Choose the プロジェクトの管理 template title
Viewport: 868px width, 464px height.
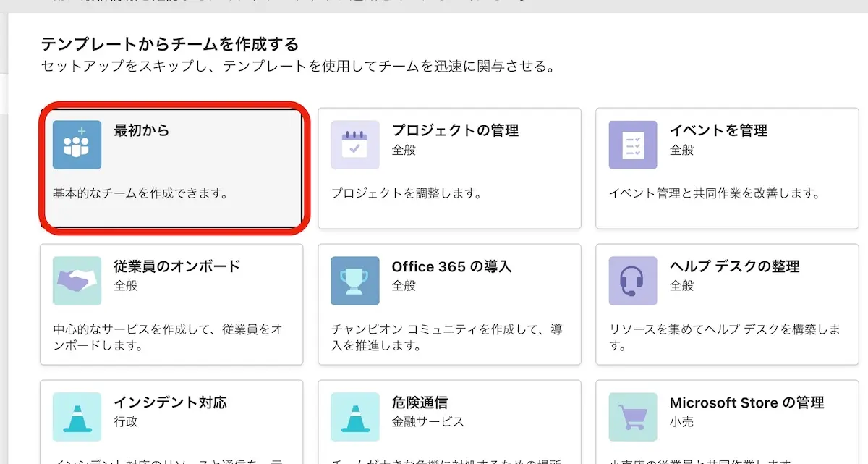[455, 130]
